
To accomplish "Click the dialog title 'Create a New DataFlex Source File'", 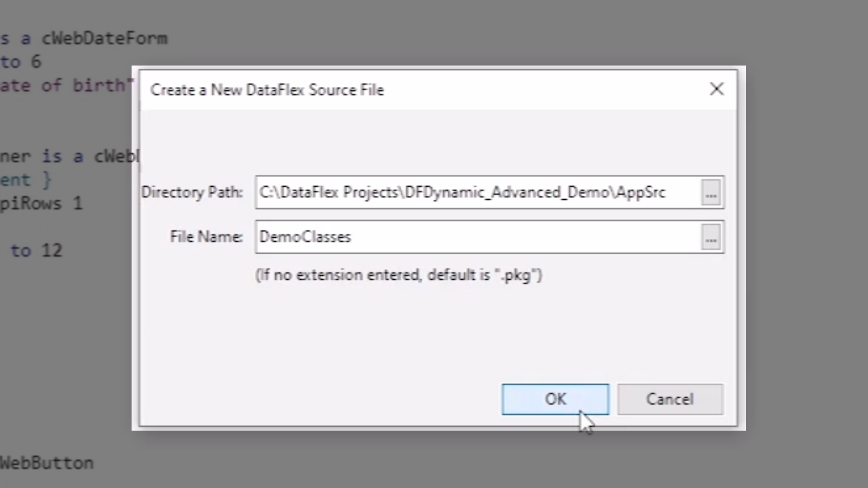I will click(267, 90).
